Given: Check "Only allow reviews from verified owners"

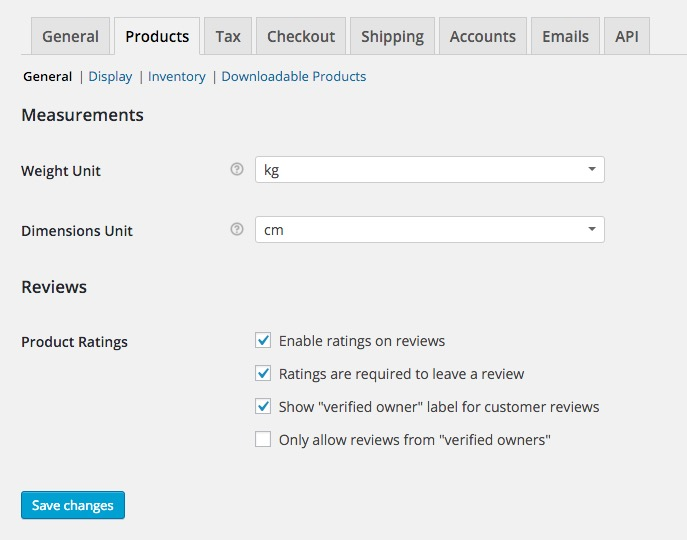Looking at the screenshot, I should pos(264,439).
